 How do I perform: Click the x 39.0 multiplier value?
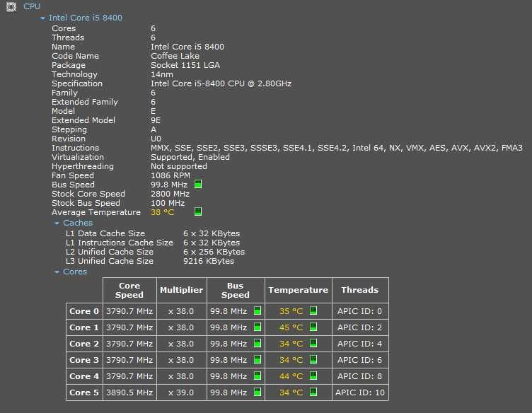(x=181, y=392)
